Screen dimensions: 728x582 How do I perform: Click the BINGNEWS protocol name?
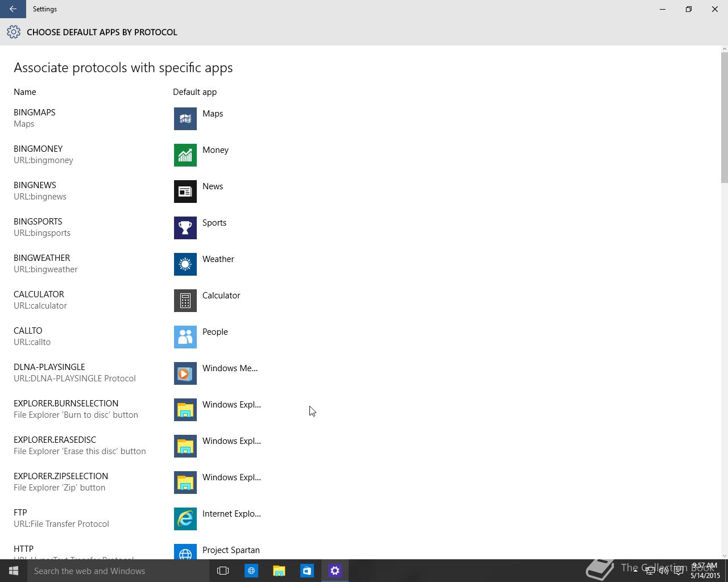click(35, 185)
